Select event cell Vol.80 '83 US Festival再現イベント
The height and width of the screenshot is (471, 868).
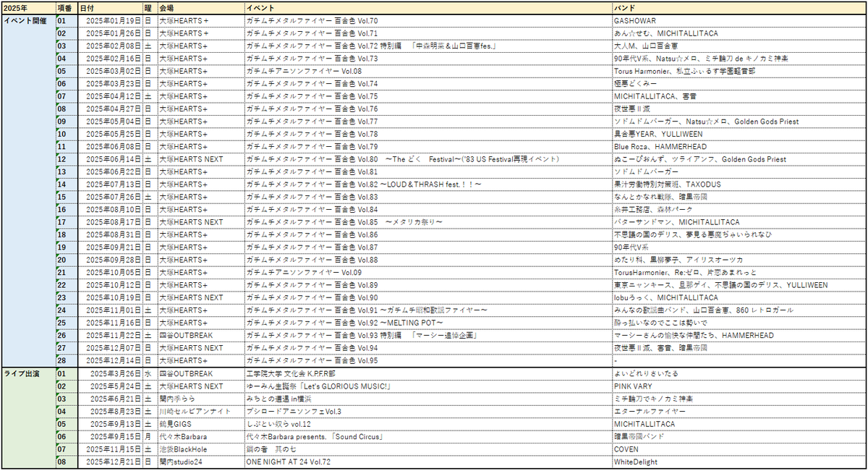(x=427, y=159)
